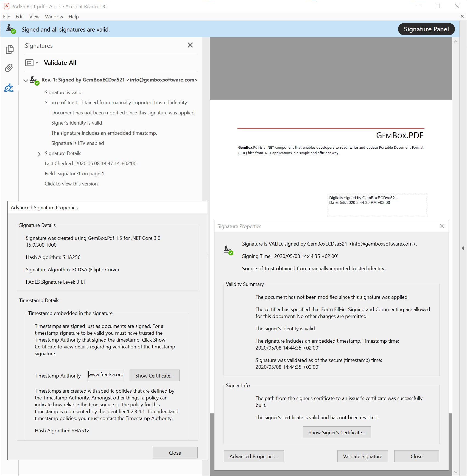Close the Signatures panel with X

click(x=190, y=45)
